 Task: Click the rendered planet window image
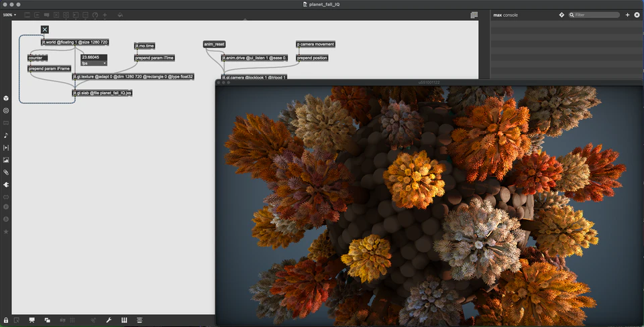click(x=429, y=206)
